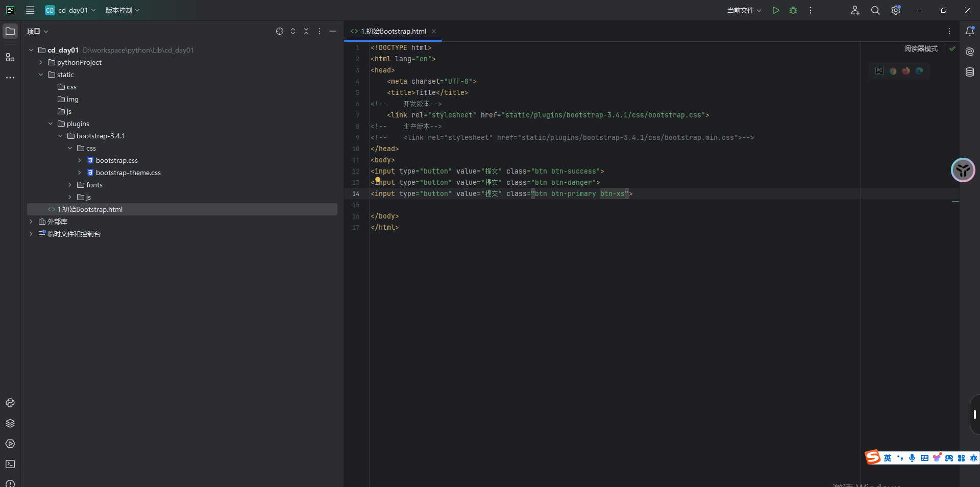Open Sogou skin shirt icon
980x487 pixels.
click(937, 457)
